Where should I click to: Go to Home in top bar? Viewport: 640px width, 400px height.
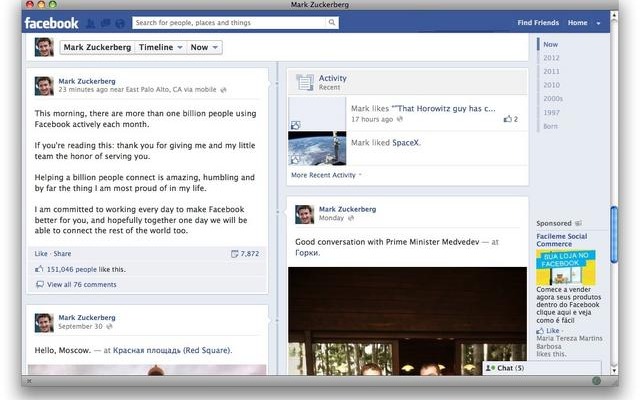pyautogui.click(x=577, y=22)
